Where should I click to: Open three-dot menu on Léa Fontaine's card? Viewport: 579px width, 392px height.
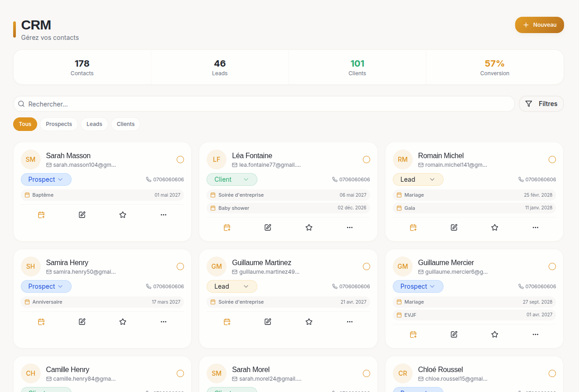coord(350,227)
